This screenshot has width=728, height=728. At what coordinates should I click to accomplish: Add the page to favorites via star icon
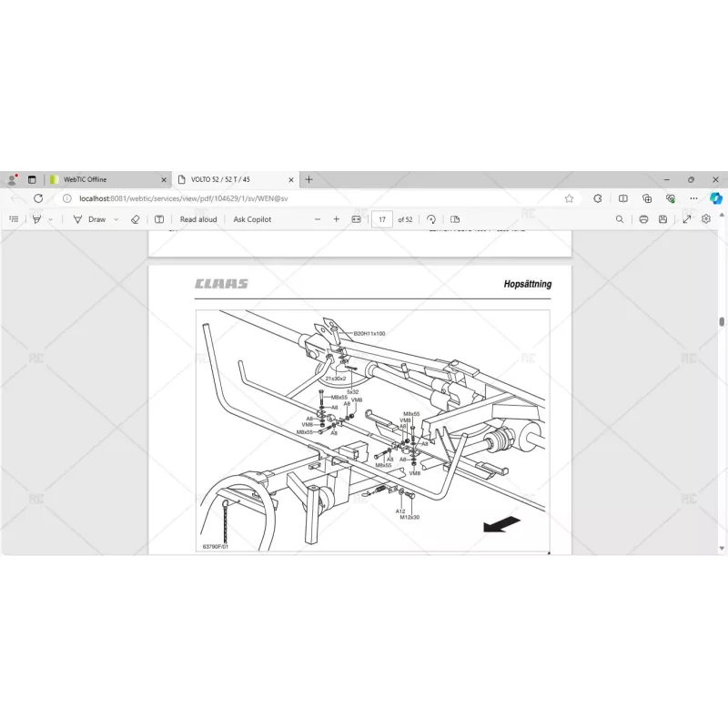pos(569,197)
